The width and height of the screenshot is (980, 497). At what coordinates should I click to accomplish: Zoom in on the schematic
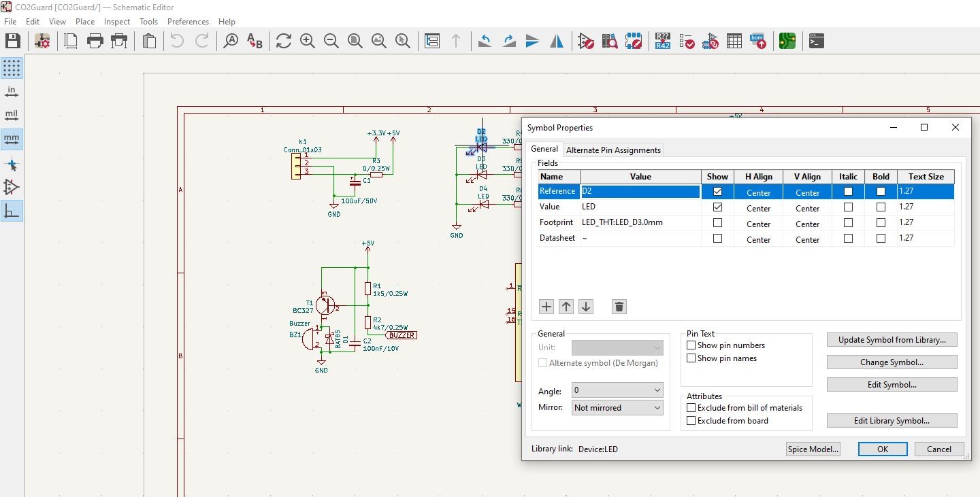pos(308,41)
